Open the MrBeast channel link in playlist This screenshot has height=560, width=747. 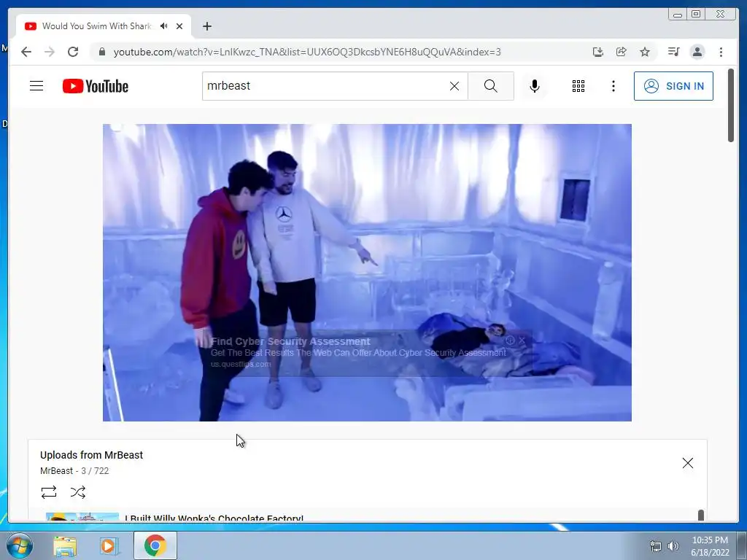click(56, 470)
